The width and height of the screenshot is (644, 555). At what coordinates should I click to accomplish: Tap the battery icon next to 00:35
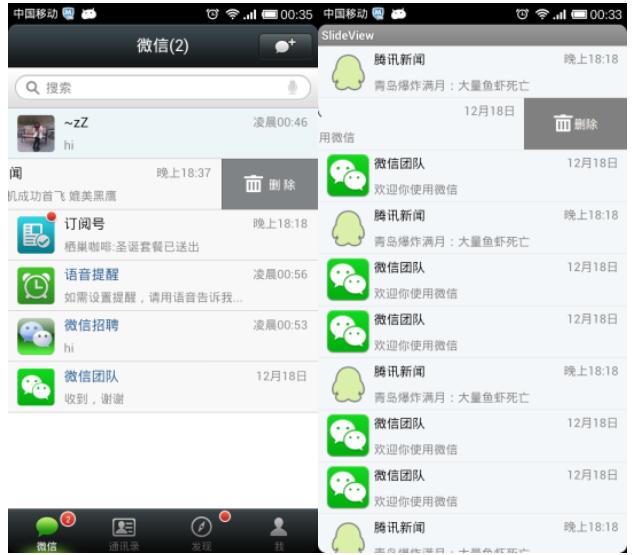click(270, 15)
